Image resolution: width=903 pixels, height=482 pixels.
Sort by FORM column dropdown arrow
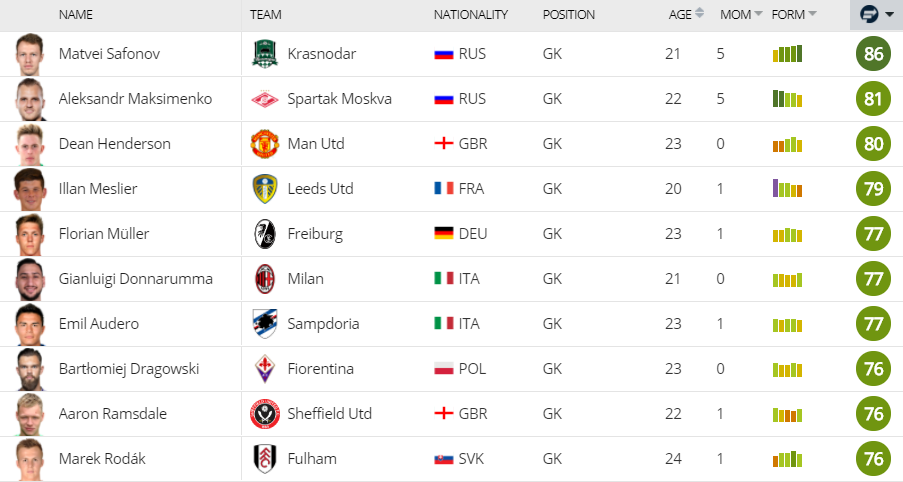point(812,14)
